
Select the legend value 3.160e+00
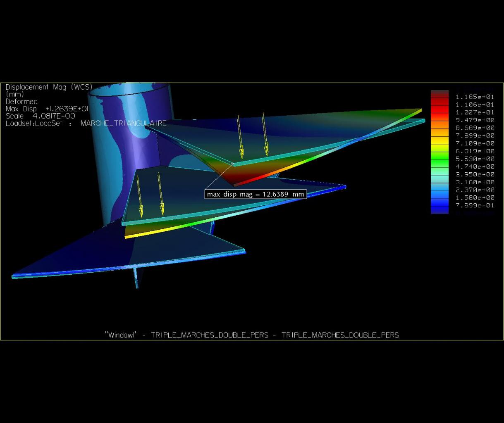pos(475,182)
